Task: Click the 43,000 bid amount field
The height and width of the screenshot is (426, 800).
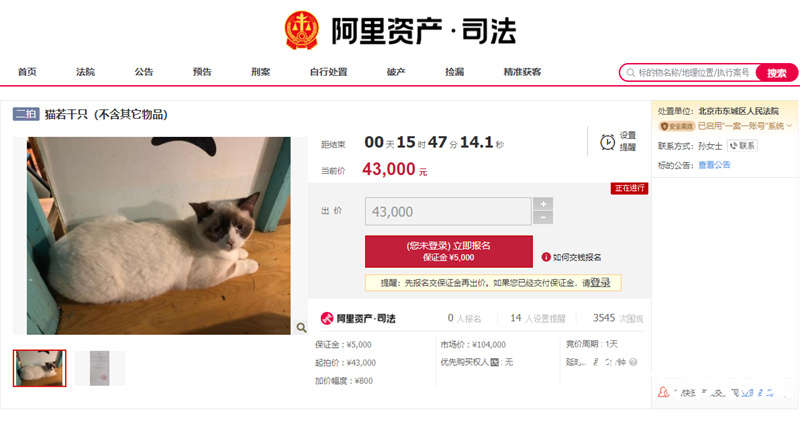Action: (x=448, y=211)
